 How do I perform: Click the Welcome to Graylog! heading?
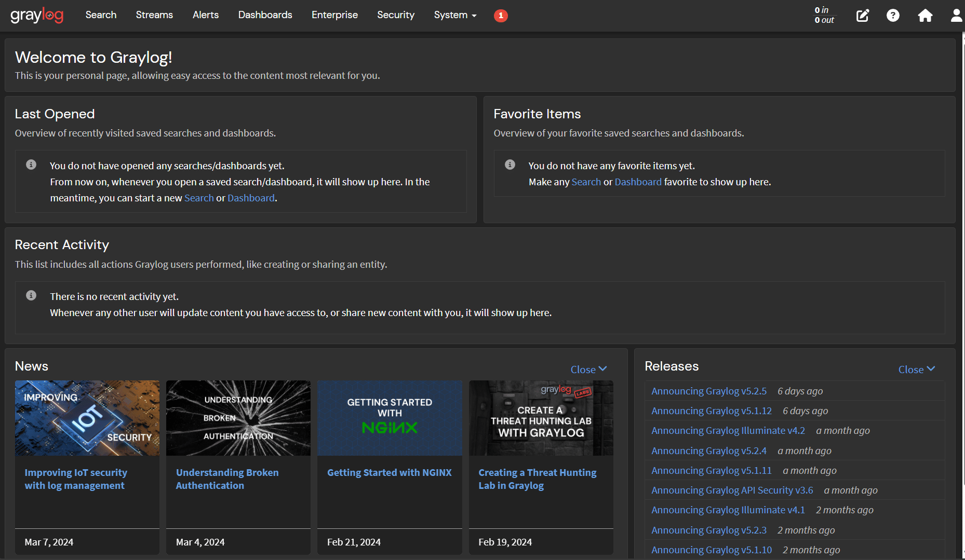point(93,57)
